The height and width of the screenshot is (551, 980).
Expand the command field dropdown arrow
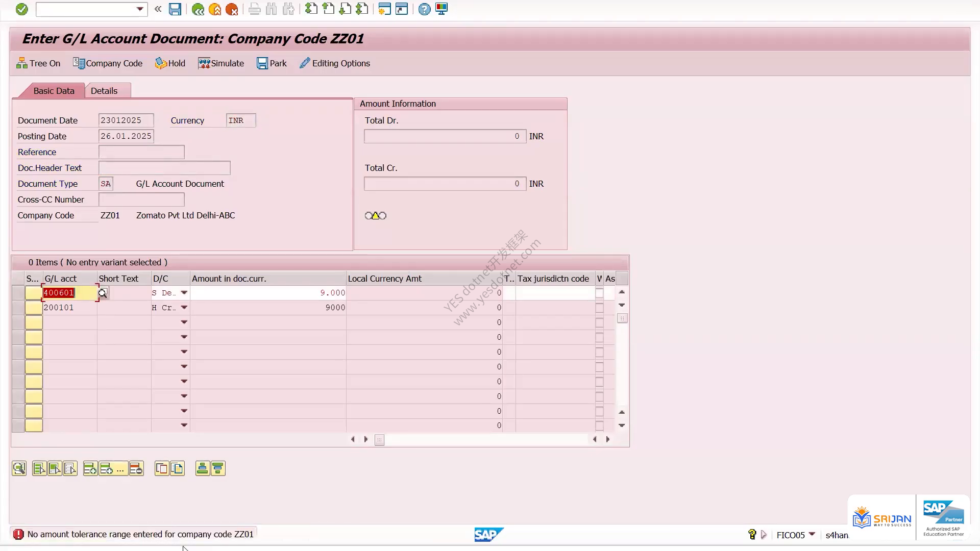pyautogui.click(x=140, y=9)
